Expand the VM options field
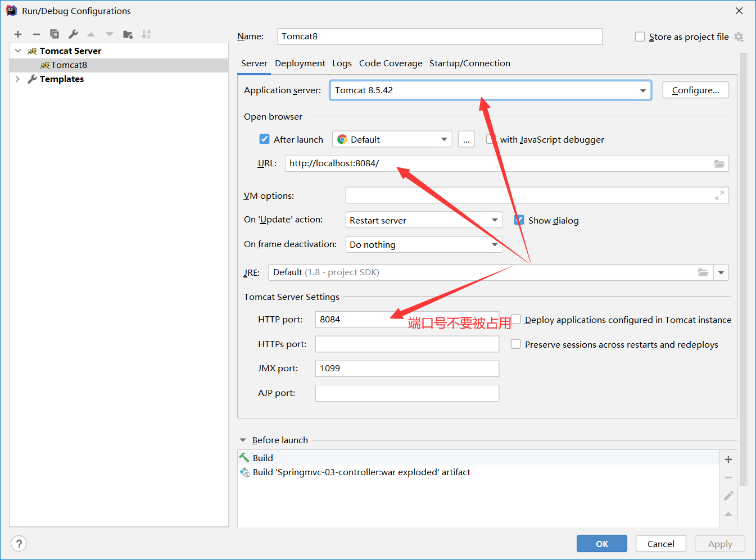Screen dimensions: 756x560 [719, 195]
